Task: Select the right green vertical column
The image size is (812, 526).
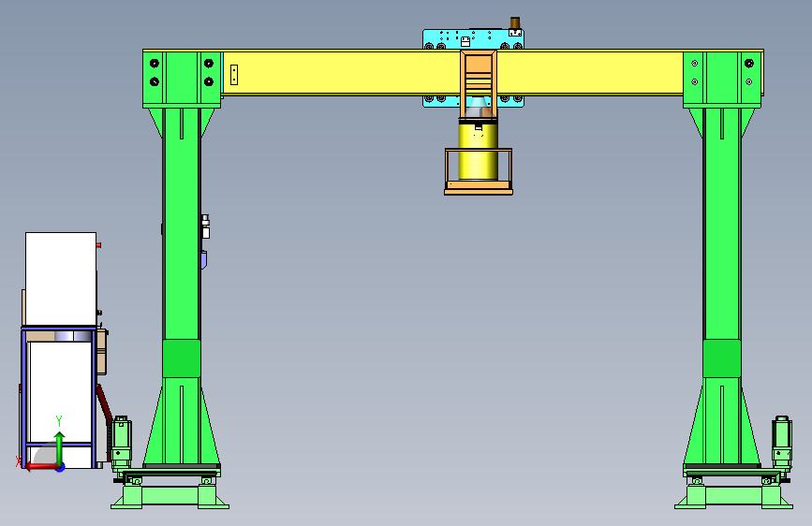Action: coord(722,223)
